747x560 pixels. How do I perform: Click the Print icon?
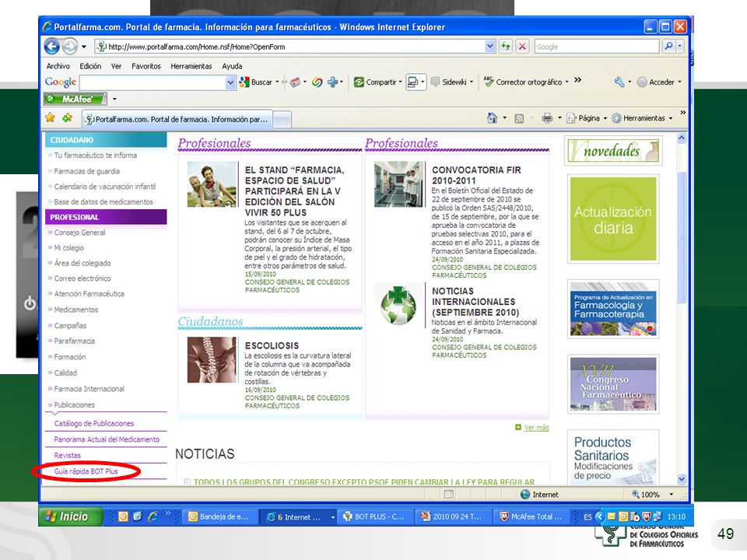[547, 118]
